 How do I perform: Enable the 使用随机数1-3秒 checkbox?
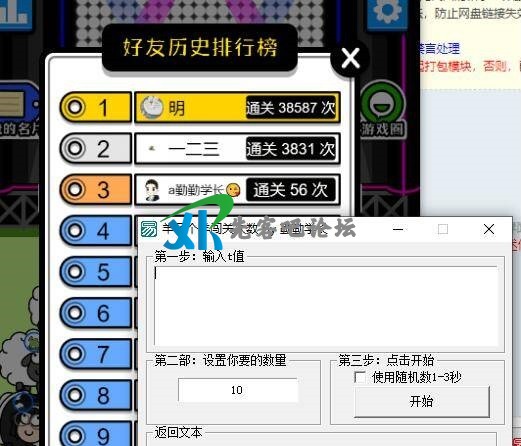coord(360,377)
